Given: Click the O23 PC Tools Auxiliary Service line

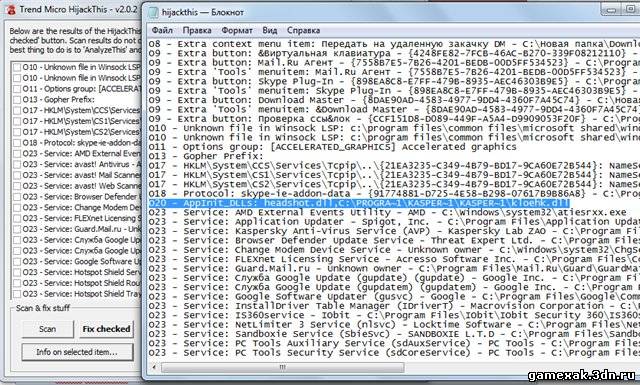Looking at the screenshot, I should [x=394, y=343].
